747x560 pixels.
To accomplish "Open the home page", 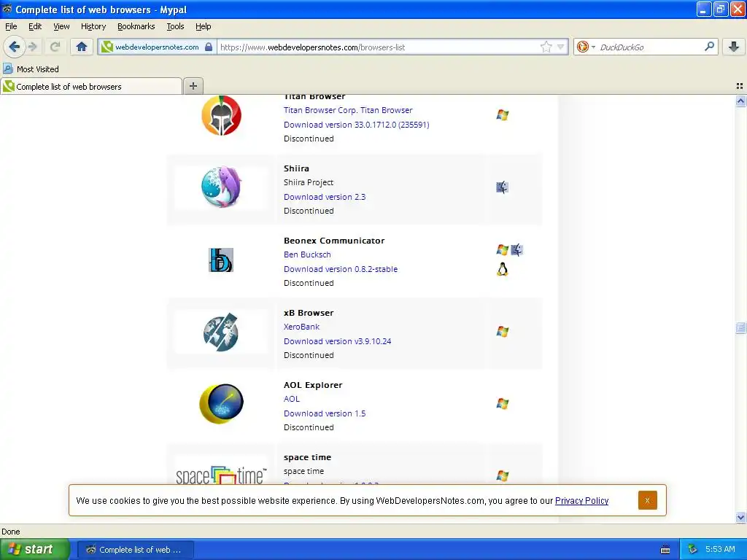I will click(82, 47).
